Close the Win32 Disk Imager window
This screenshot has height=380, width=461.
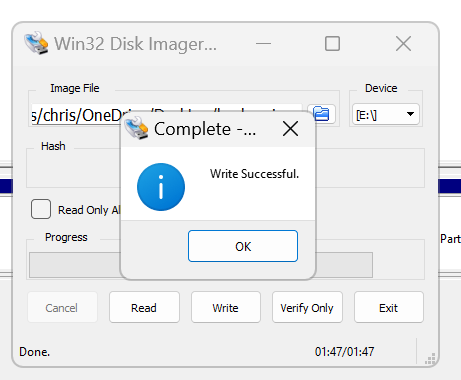pos(403,44)
